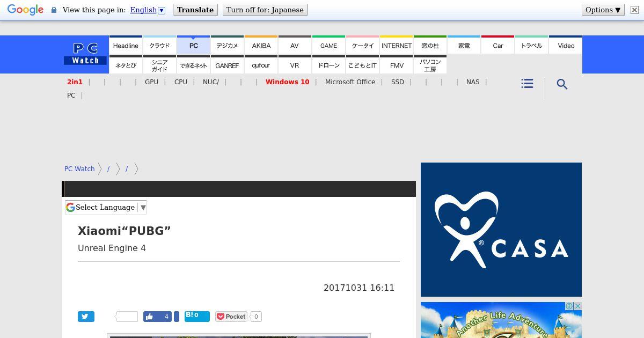The height and width of the screenshot is (338, 644).
Task: Click the CASA advertisement banner
Action: [501, 230]
